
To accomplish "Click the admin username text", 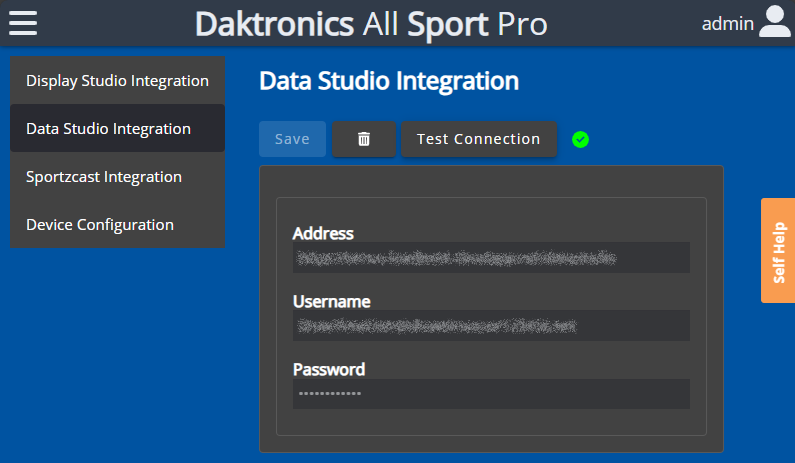I will click(x=727, y=23).
